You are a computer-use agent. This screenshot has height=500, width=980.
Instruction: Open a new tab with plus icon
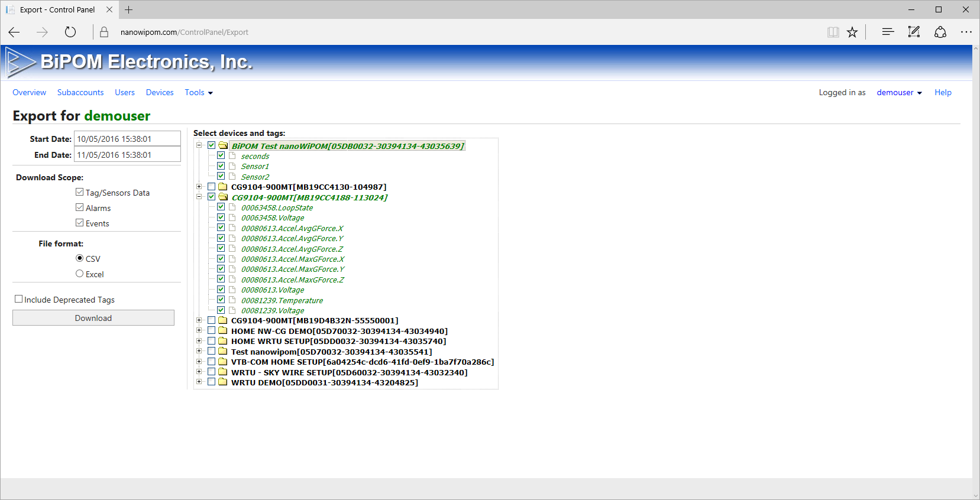(x=128, y=9)
